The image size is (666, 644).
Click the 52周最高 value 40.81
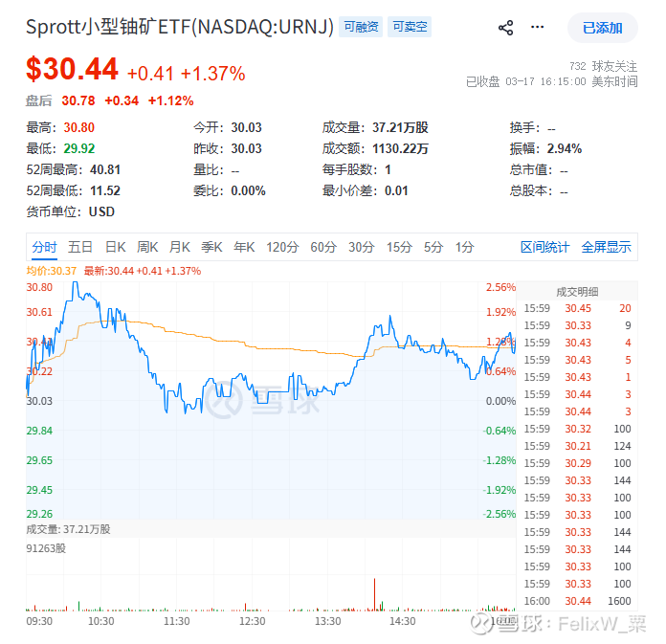tap(105, 170)
